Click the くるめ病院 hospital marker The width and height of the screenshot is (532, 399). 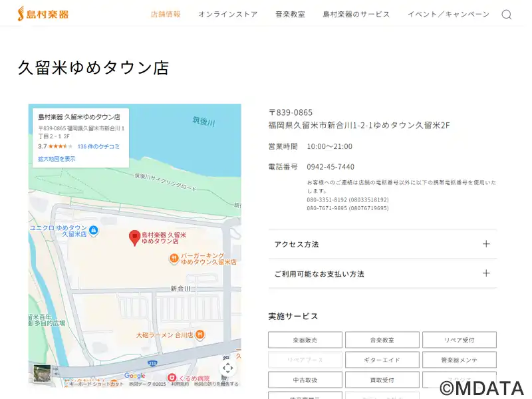[172, 378]
